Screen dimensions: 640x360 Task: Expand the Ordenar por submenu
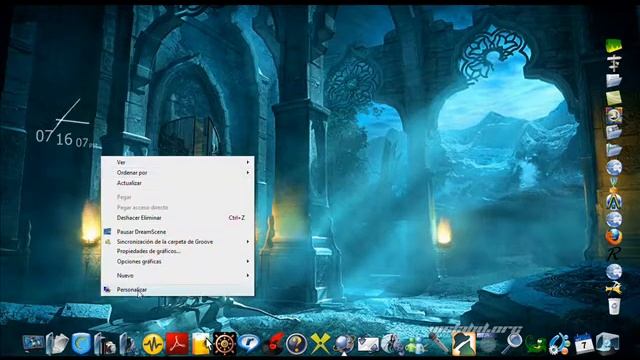[x=177, y=172]
